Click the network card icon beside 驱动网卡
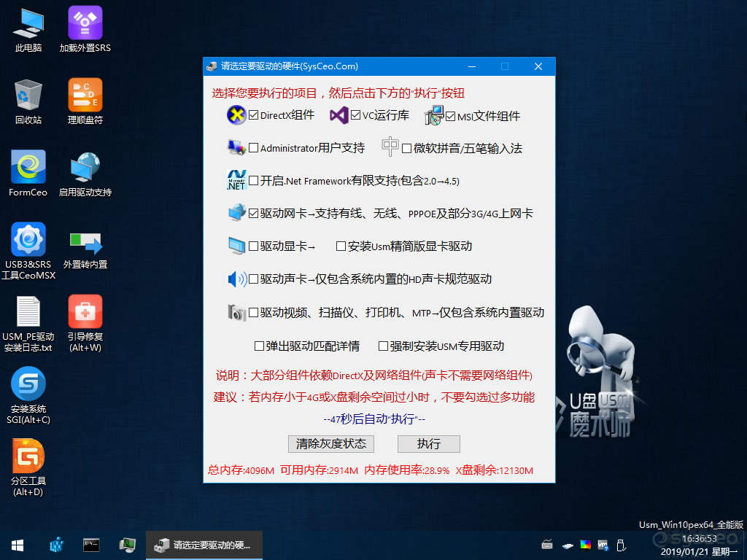 (237, 212)
